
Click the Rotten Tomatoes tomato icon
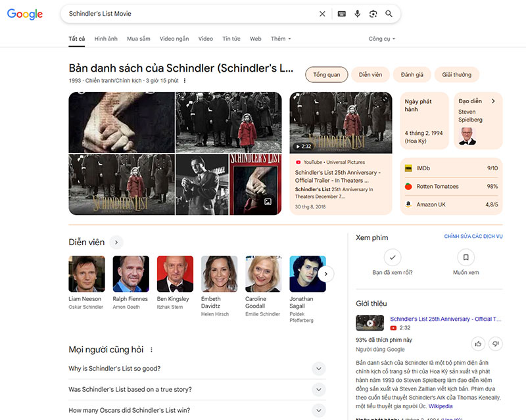click(408, 186)
